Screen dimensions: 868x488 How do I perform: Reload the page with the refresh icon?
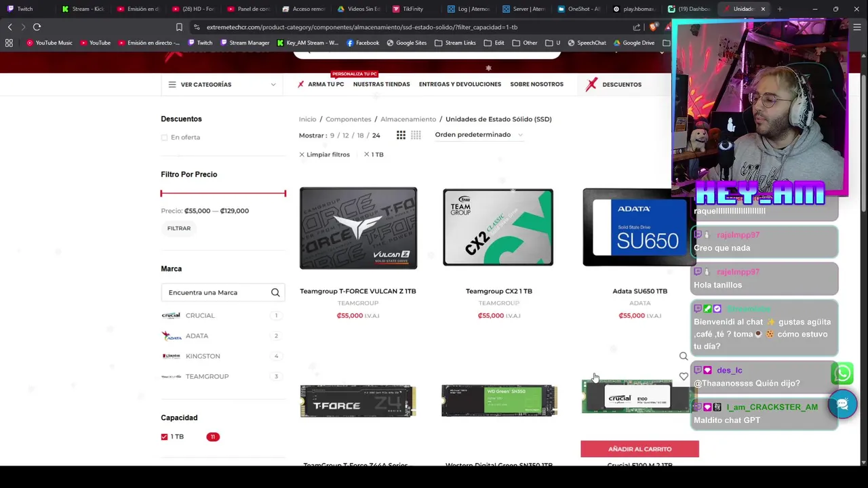37,27
